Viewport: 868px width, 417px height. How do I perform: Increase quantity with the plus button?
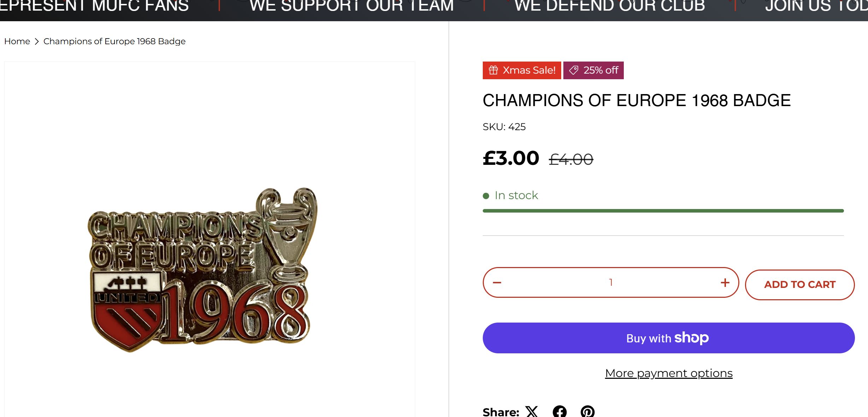point(725,283)
